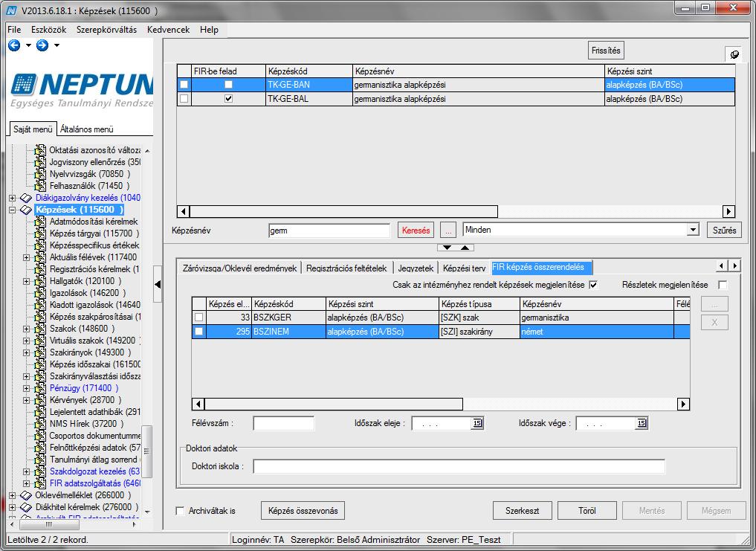756x551 pixels.
Task: Click the Szerkeszt button
Action: click(522, 510)
